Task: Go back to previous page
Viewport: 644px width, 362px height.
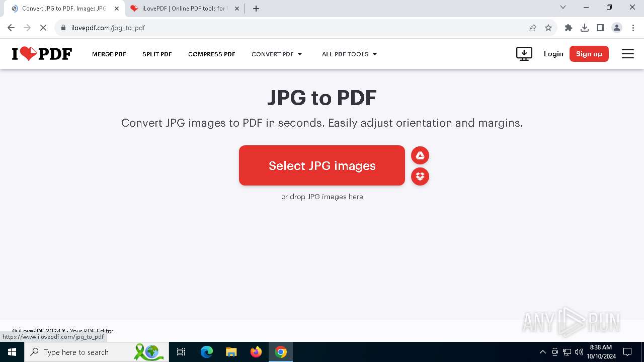Action: click(x=11, y=28)
